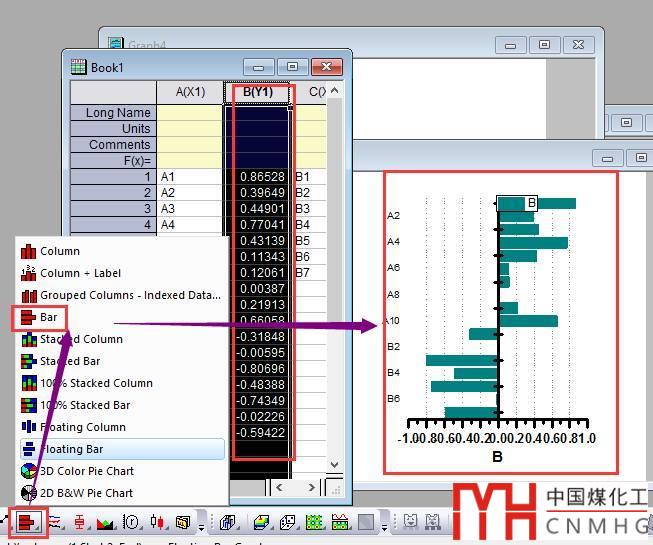Open the template library toolbar icon
This screenshot has height=545, width=653.
coord(182,522)
